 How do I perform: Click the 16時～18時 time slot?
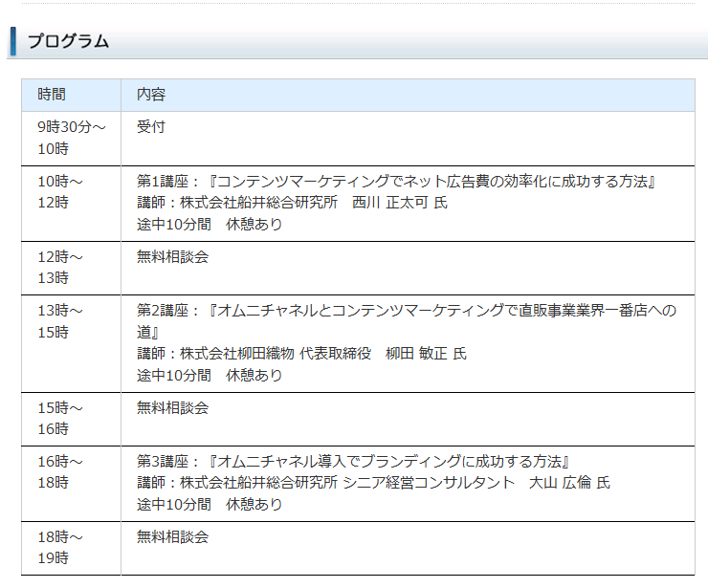click(61, 471)
